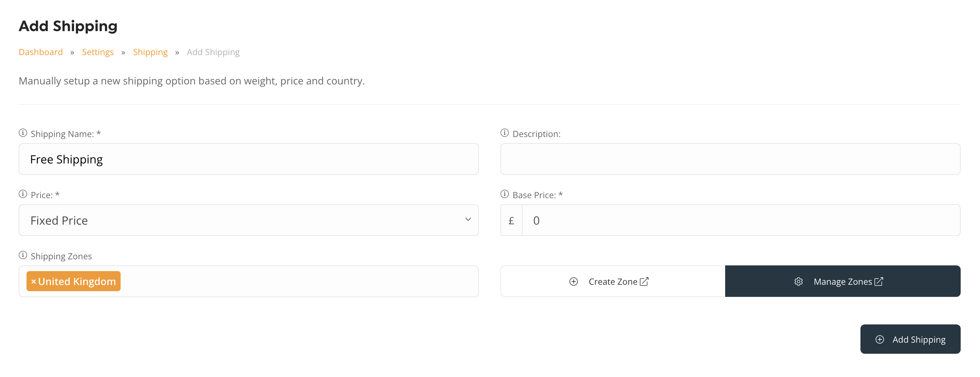980x377 pixels.
Task: Open Manage Zones button
Action: click(842, 281)
